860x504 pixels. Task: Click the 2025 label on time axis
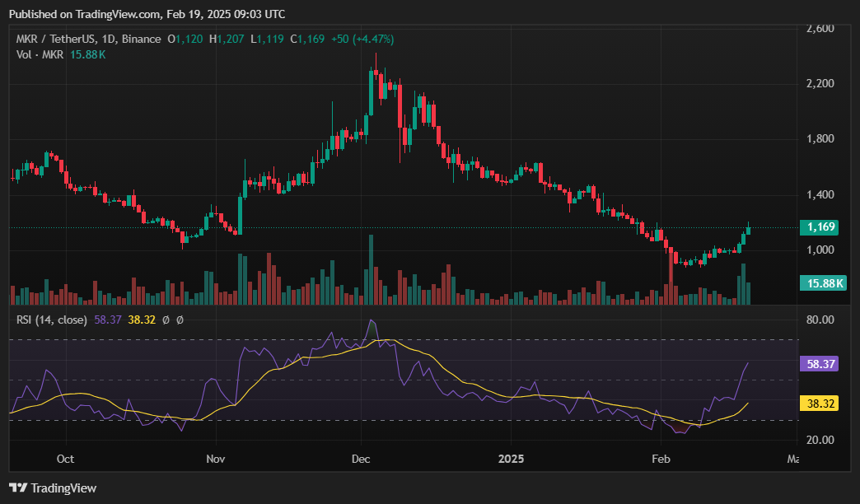point(512,459)
